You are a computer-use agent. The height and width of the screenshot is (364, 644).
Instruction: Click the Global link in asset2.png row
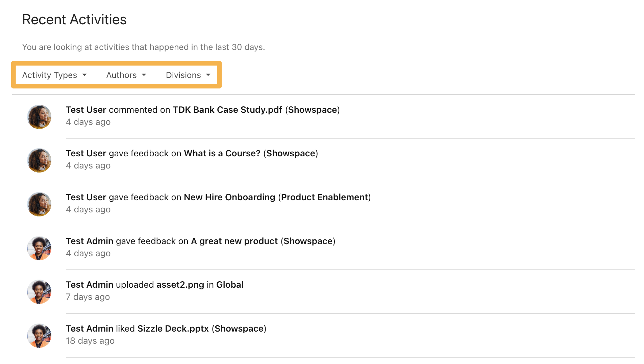coord(230,285)
